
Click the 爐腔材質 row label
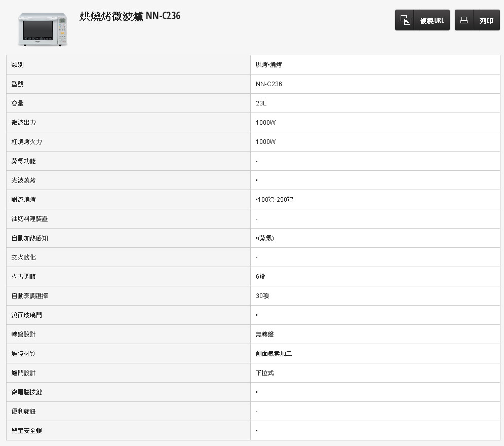click(x=23, y=354)
